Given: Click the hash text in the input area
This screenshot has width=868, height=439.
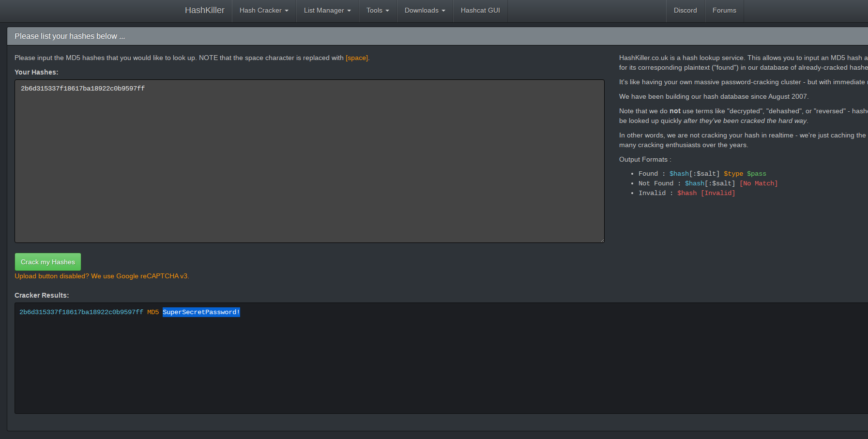Looking at the screenshot, I should [x=83, y=89].
